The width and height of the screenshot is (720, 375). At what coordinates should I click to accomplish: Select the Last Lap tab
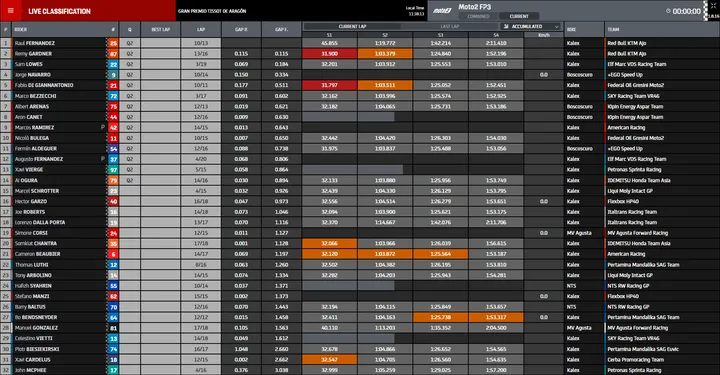tap(450, 27)
